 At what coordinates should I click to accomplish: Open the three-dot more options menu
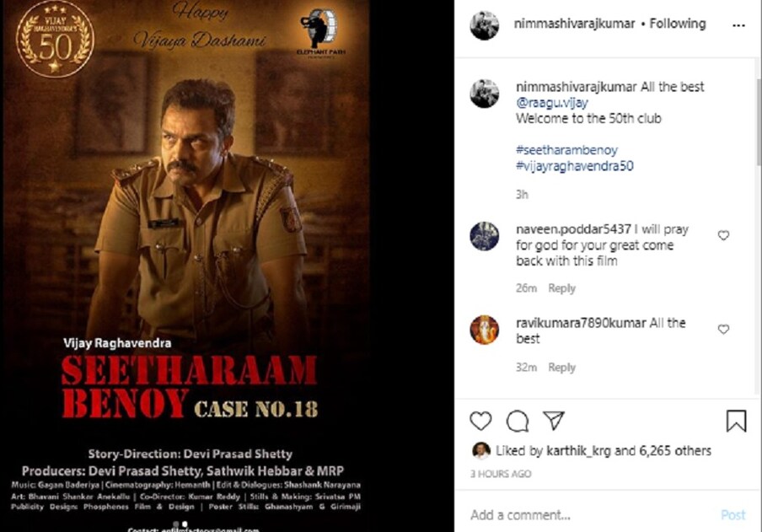[738, 25]
